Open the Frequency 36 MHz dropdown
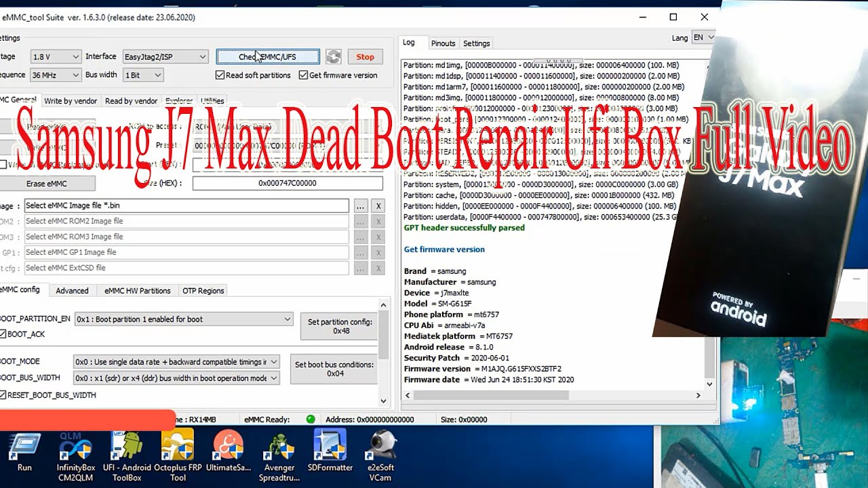Image resolution: width=868 pixels, height=488 pixels. [55, 75]
